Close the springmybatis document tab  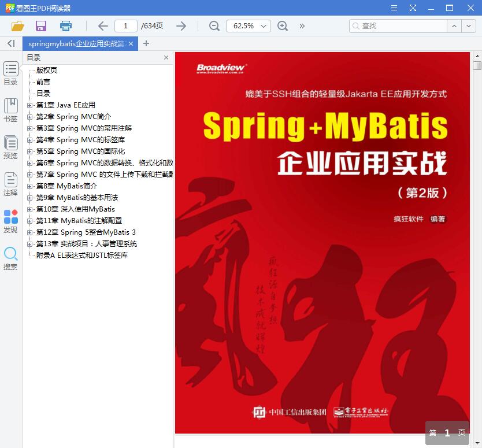pos(131,44)
